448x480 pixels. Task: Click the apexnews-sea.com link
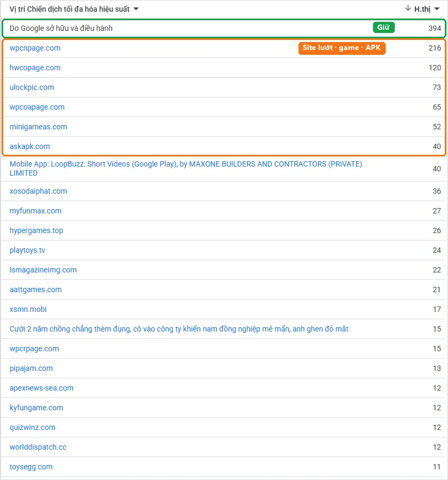pyautogui.click(x=42, y=388)
